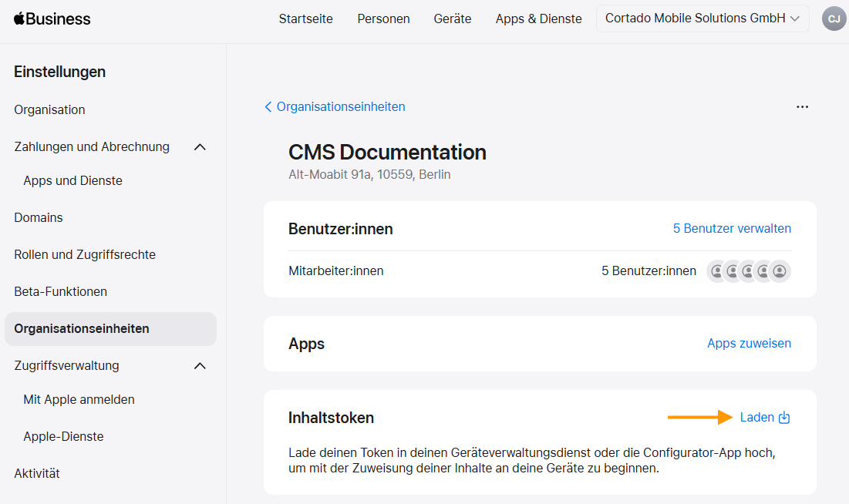Open the Cortado Mobile Solutions GmbH dropdown
Image resolution: width=849 pixels, height=504 pixels.
click(x=702, y=18)
